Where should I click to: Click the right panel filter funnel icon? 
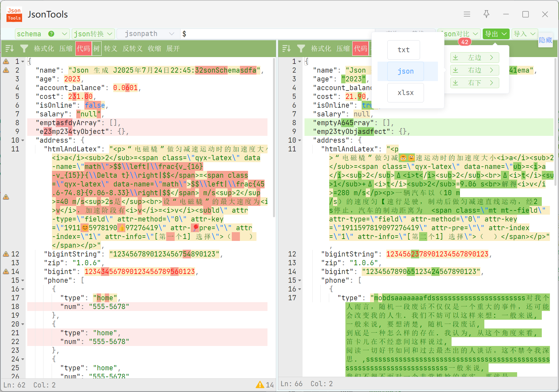pyautogui.click(x=301, y=49)
